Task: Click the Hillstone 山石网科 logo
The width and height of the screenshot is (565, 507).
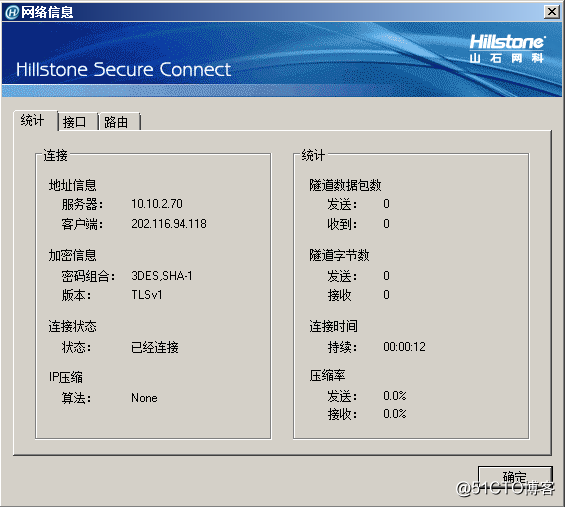Action: pos(507,49)
